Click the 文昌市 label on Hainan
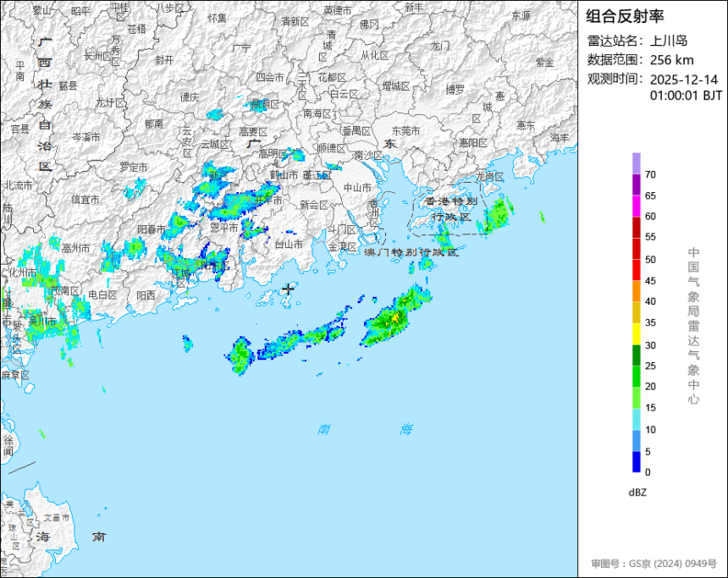 tap(57, 518)
